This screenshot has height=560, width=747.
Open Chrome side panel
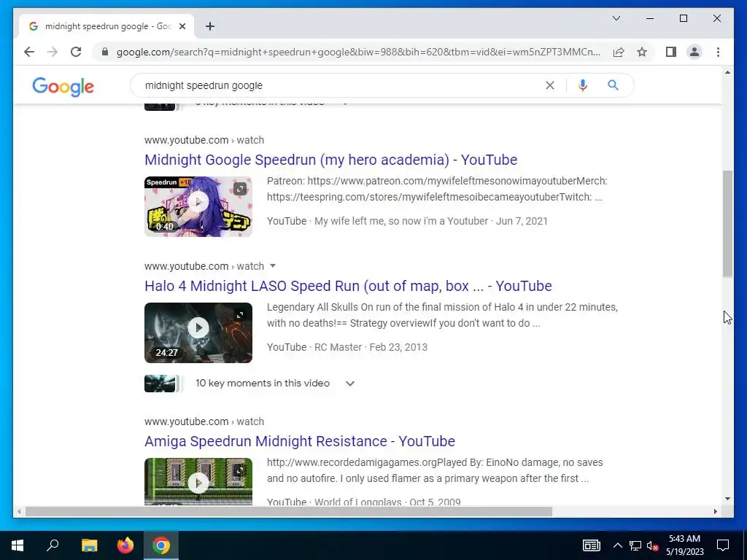(x=671, y=52)
